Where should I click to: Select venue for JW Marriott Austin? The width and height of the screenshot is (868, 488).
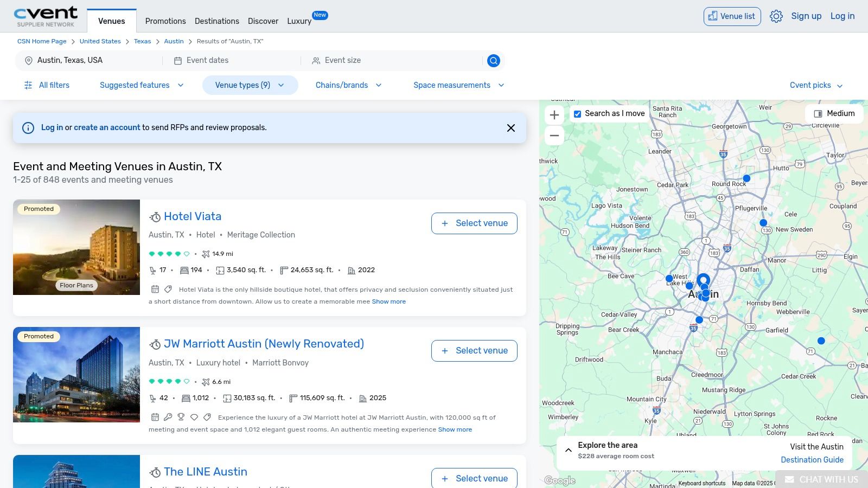click(474, 351)
